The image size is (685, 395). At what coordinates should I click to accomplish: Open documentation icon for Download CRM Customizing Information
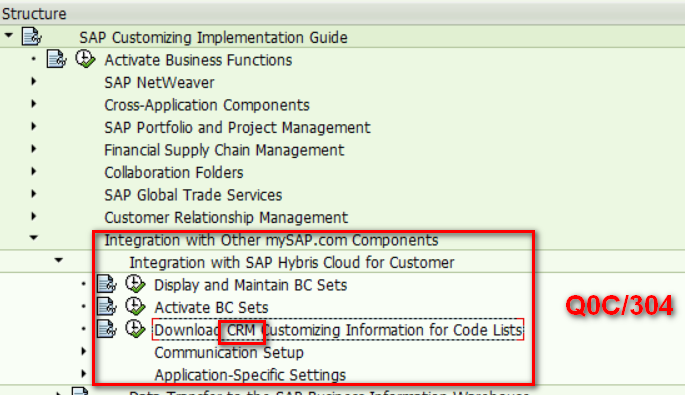click(107, 329)
